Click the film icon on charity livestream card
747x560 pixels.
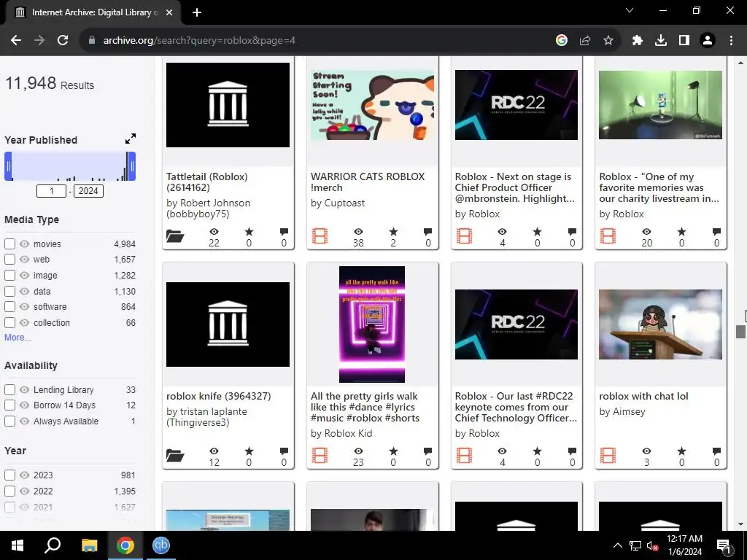click(608, 236)
